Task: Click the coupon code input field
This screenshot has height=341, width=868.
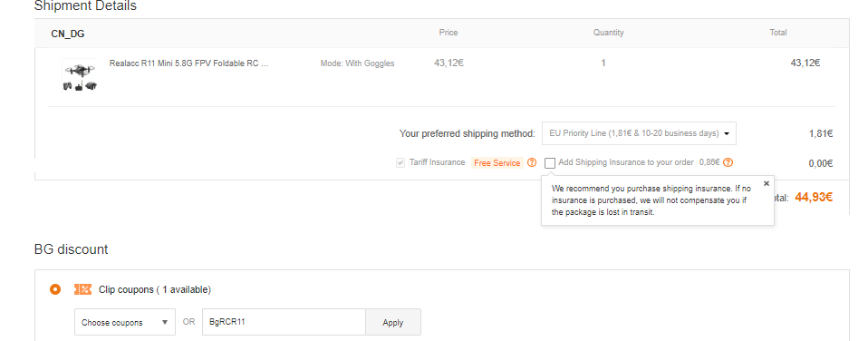Action: pos(284,322)
